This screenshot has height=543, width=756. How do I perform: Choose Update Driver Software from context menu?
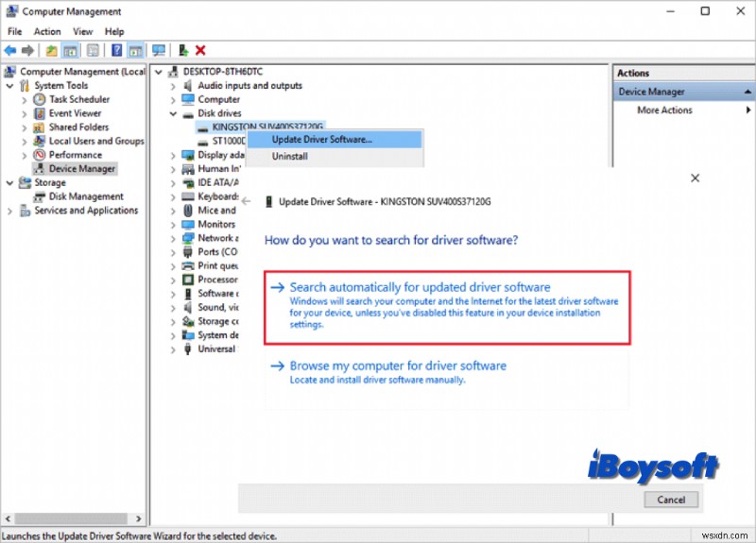pyautogui.click(x=335, y=139)
